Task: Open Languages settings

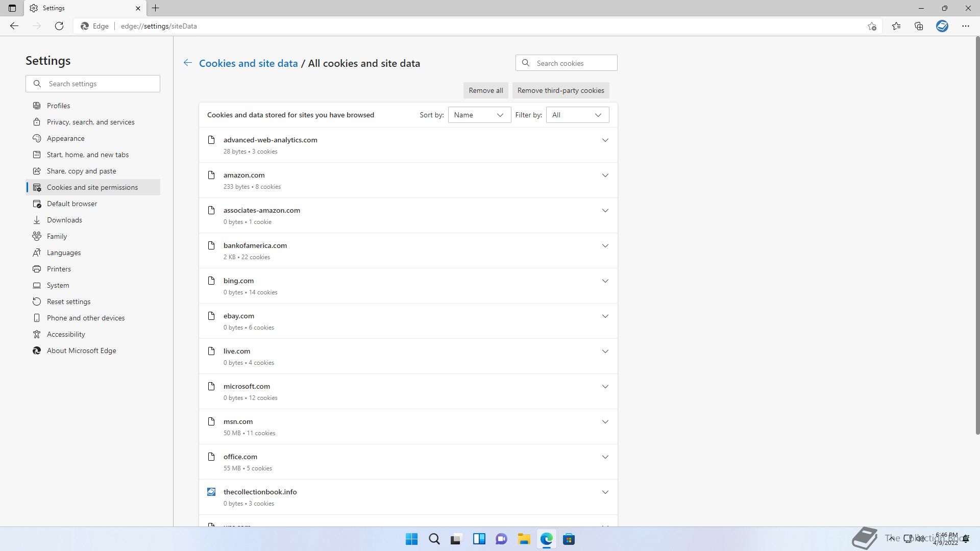Action: pyautogui.click(x=93, y=253)
